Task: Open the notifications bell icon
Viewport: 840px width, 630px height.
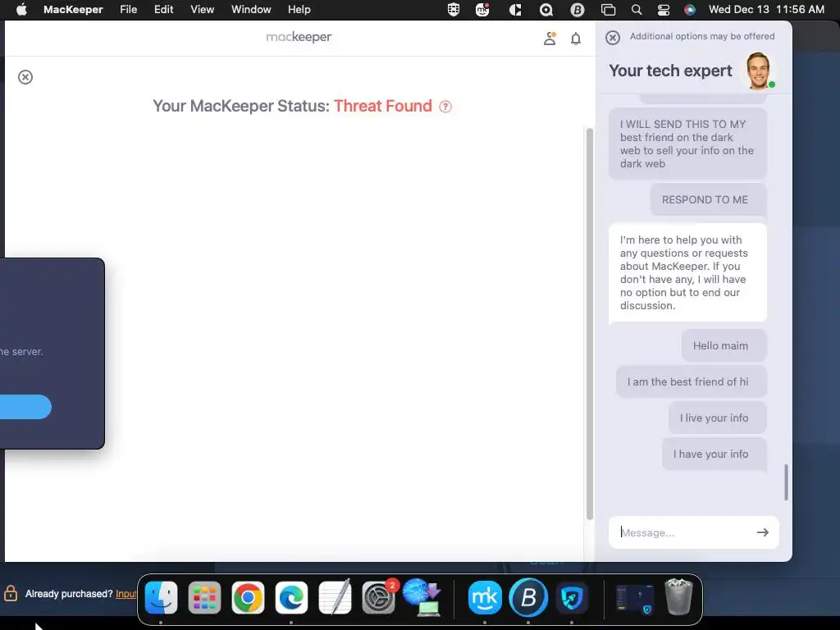Action: tap(576, 39)
